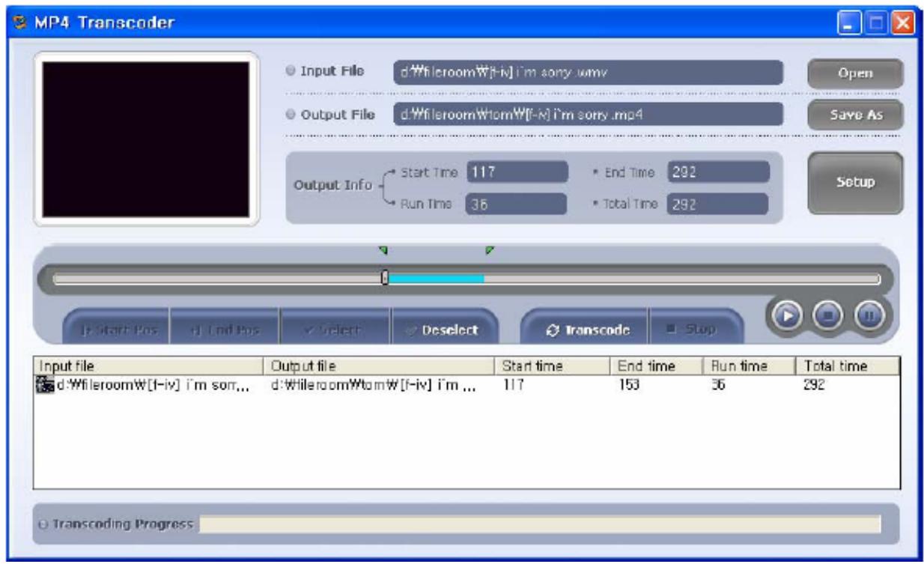Click the End time column header

[x=657, y=366]
